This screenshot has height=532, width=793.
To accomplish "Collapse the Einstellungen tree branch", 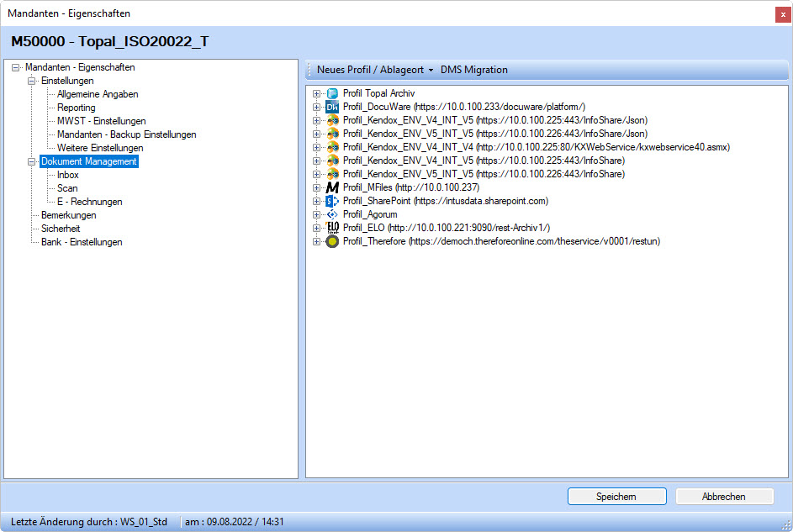I will pyautogui.click(x=32, y=81).
